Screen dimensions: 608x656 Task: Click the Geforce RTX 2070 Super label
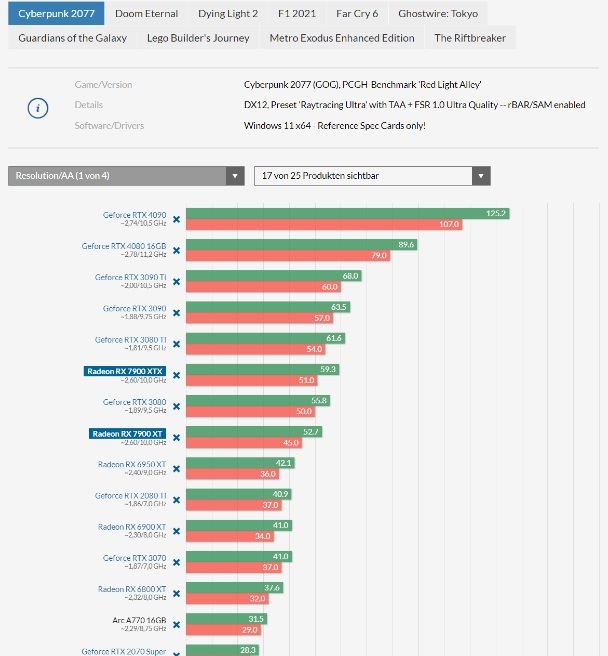point(124,651)
